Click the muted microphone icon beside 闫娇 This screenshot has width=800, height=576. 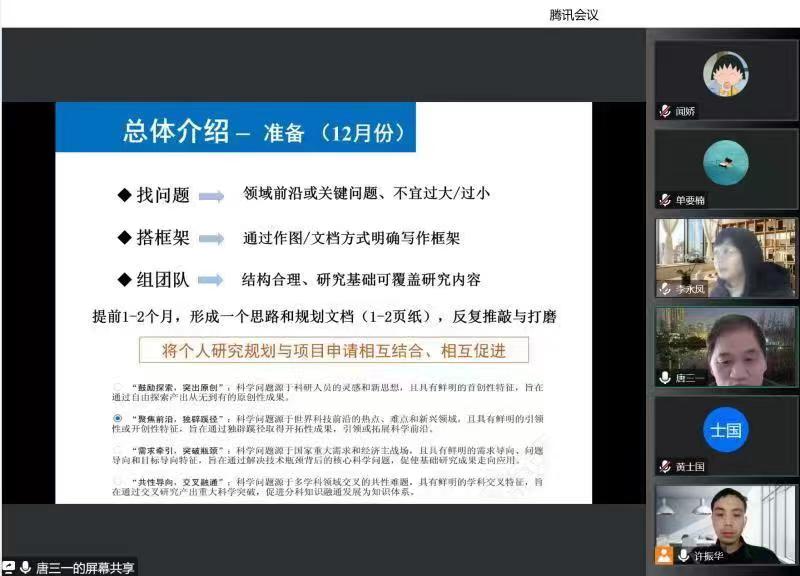(x=665, y=111)
